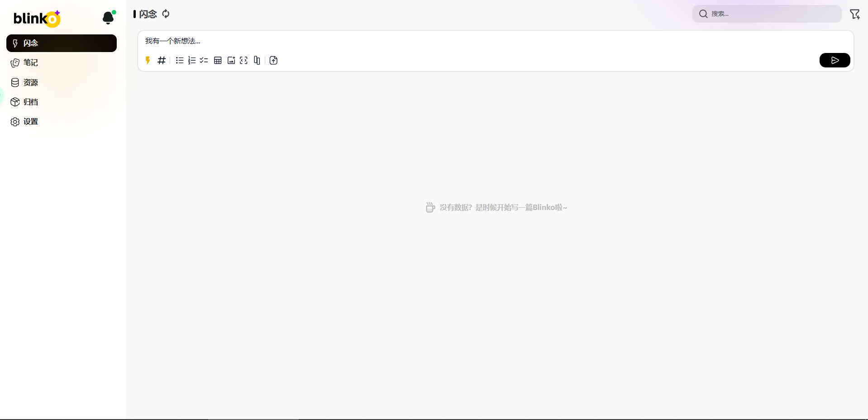
Task: Insert a code block
Action: 244,60
